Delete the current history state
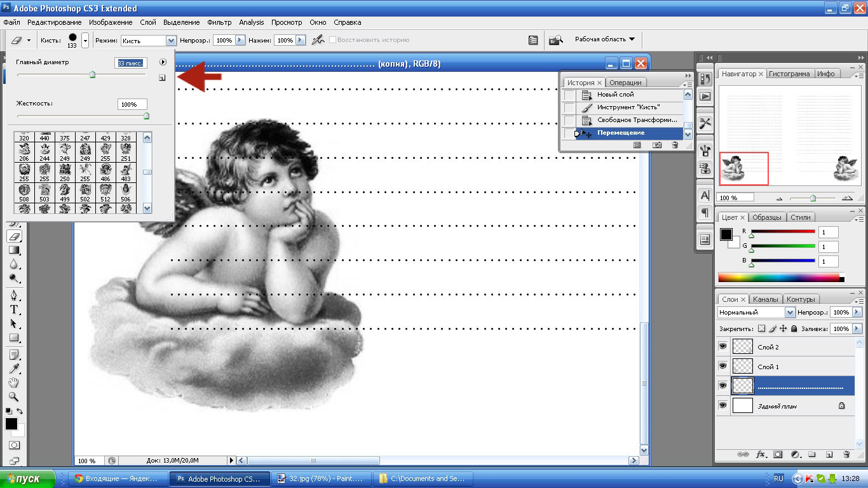 [674, 145]
